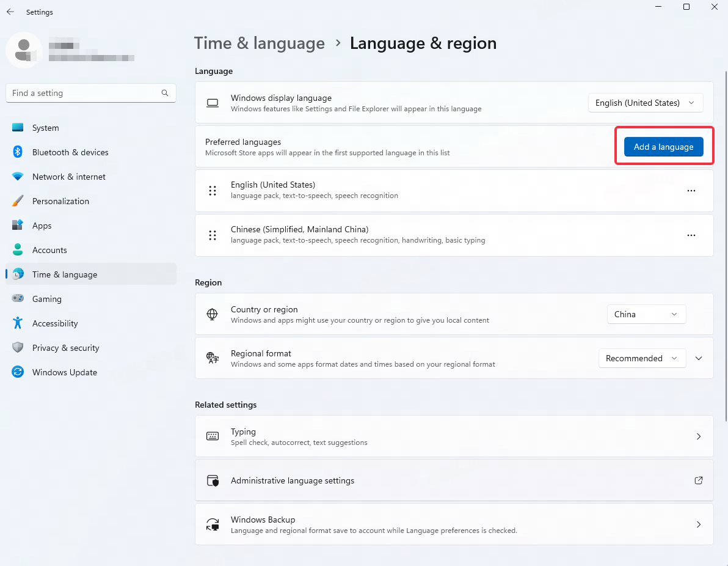Go to Bluetooth & devices section
Screen dimensions: 728x566
point(70,152)
